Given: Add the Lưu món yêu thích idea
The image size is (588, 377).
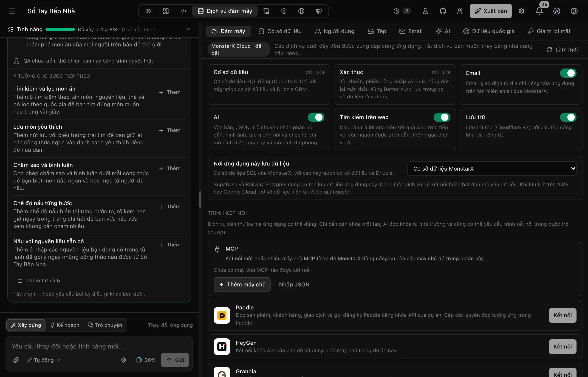Looking at the screenshot, I should [170, 130].
